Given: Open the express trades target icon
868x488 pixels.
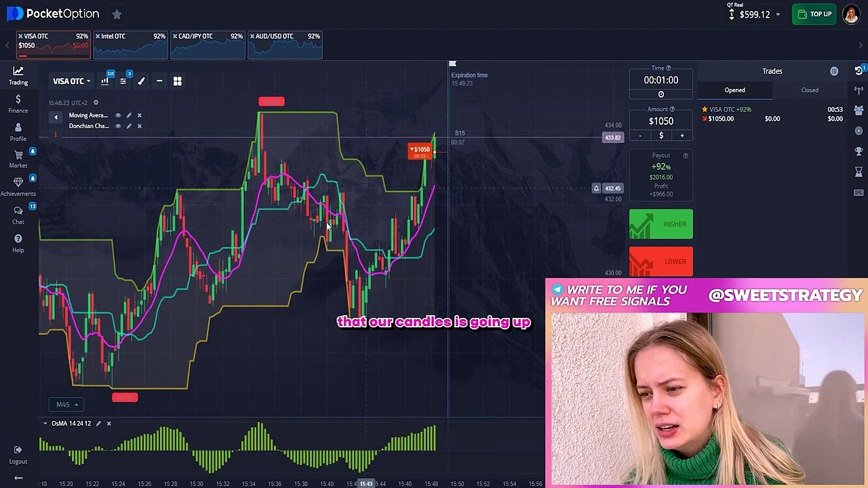Looking at the screenshot, I should point(859,130).
